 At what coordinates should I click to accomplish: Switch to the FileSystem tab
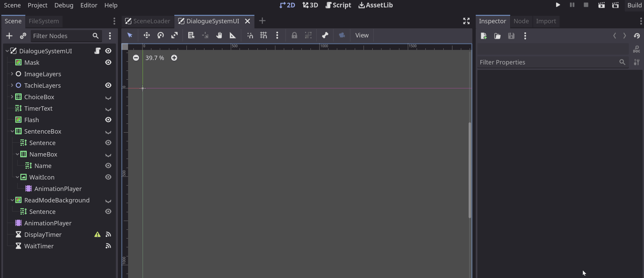point(44,21)
